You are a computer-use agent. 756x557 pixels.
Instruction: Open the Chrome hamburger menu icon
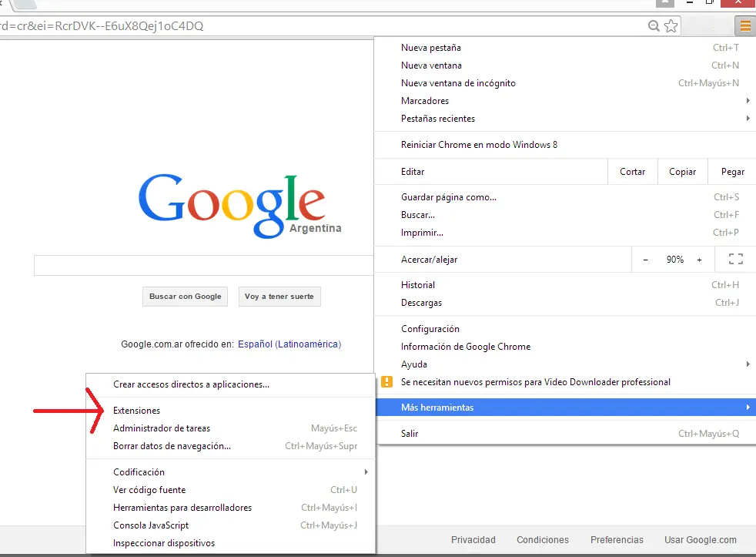pos(745,26)
